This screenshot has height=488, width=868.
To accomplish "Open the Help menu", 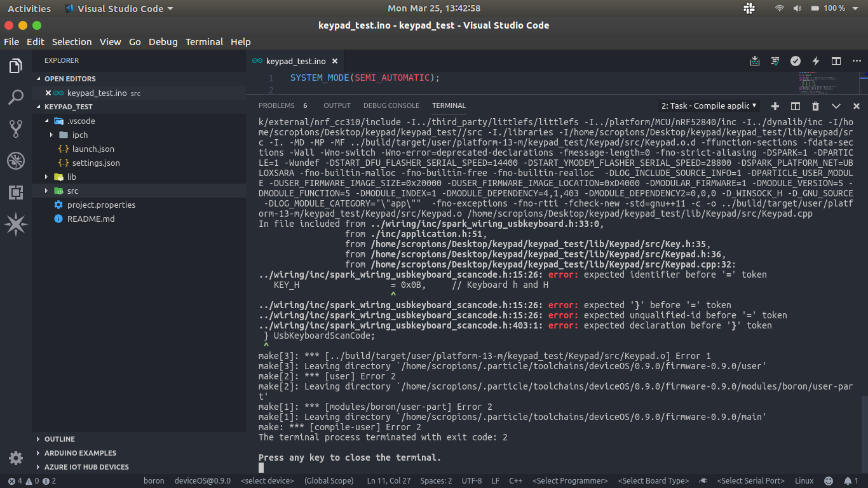I will [x=241, y=42].
